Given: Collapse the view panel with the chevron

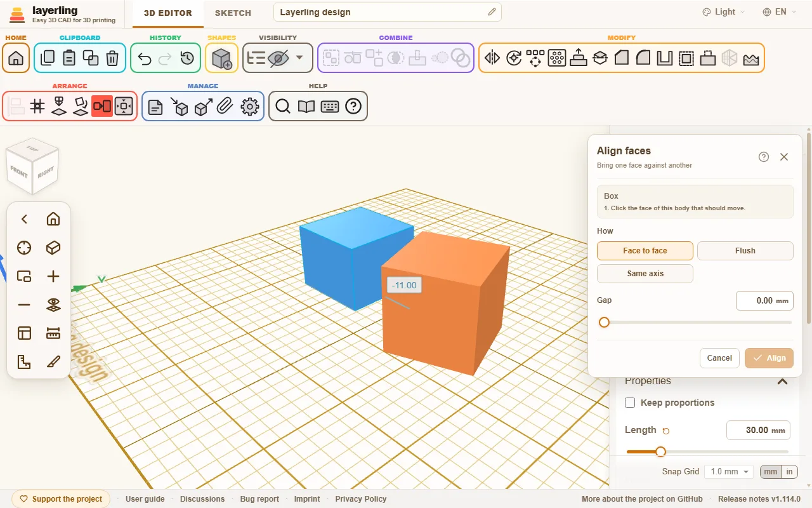Looking at the screenshot, I should pyautogui.click(x=24, y=219).
